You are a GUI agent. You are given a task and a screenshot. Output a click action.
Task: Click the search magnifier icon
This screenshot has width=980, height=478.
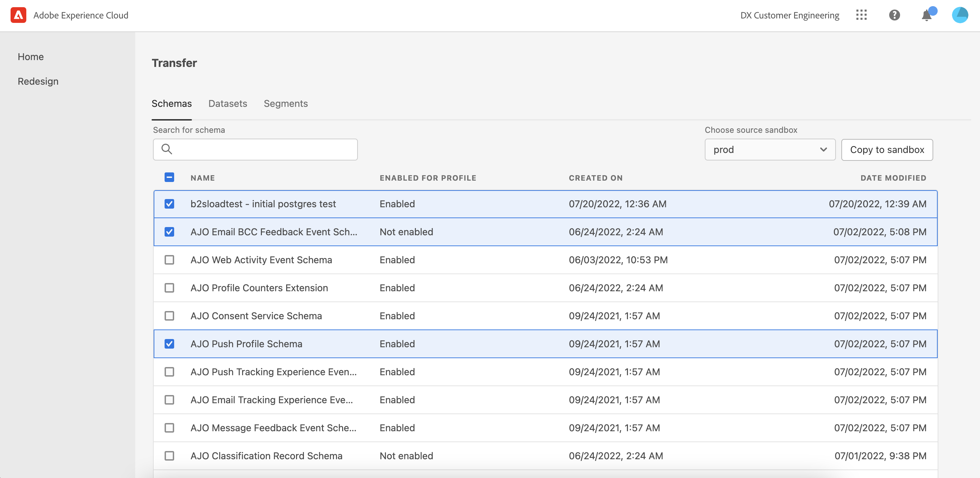[167, 149]
